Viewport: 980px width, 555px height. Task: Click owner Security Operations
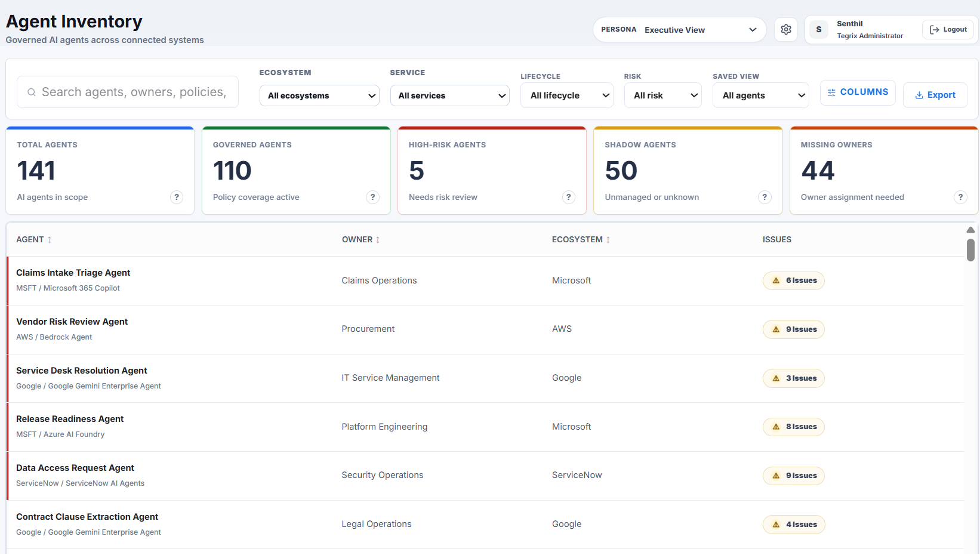[382, 475]
